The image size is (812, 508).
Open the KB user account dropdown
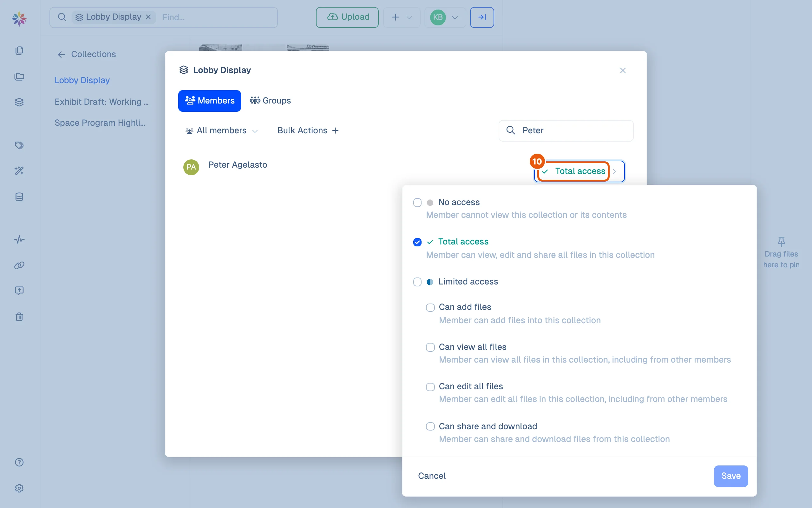point(445,17)
